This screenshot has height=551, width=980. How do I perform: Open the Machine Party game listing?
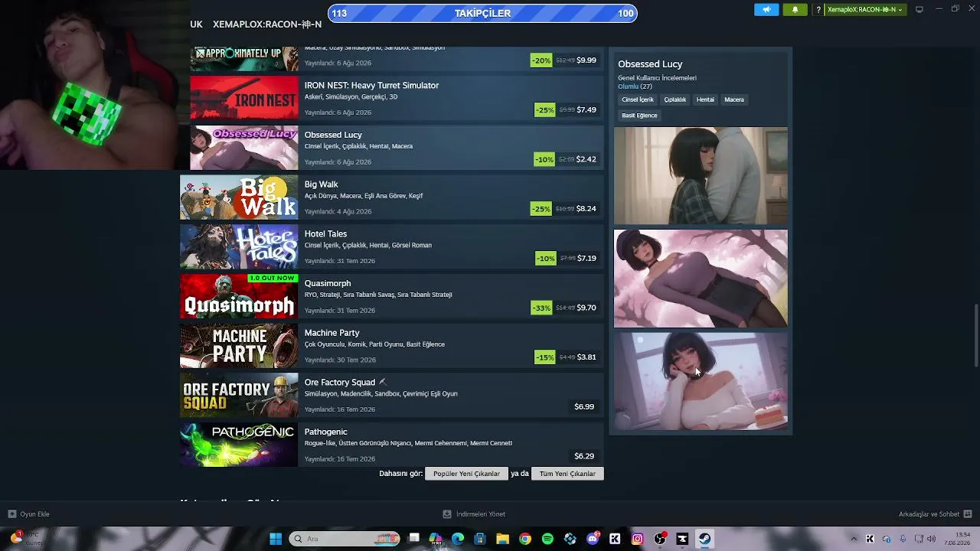point(392,346)
